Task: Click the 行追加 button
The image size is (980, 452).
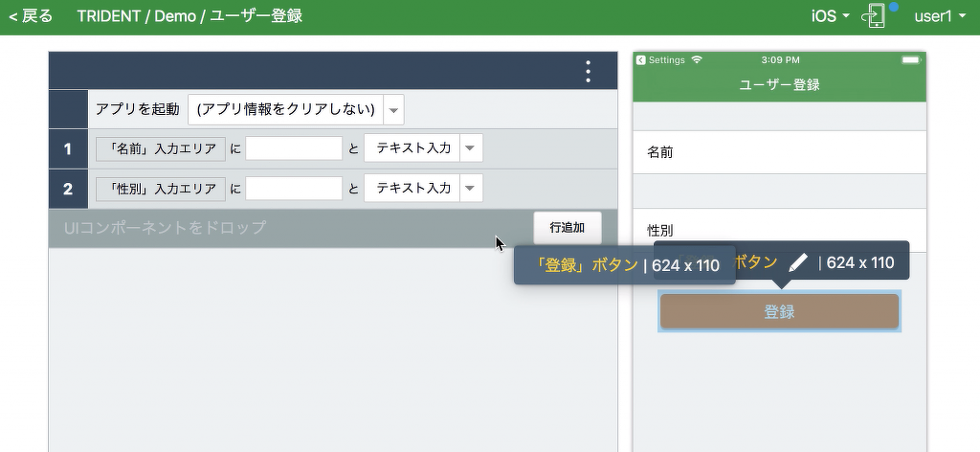Action: tap(568, 228)
